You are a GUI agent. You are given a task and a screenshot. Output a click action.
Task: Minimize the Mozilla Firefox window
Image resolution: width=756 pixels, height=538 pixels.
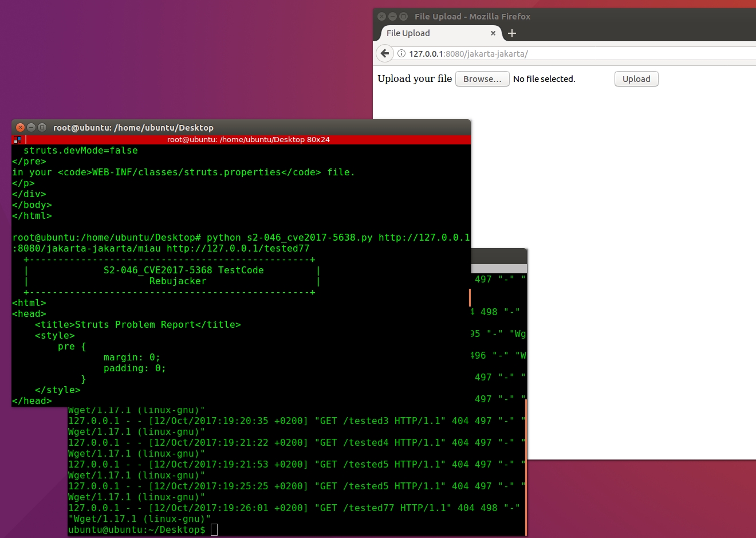(x=392, y=16)
